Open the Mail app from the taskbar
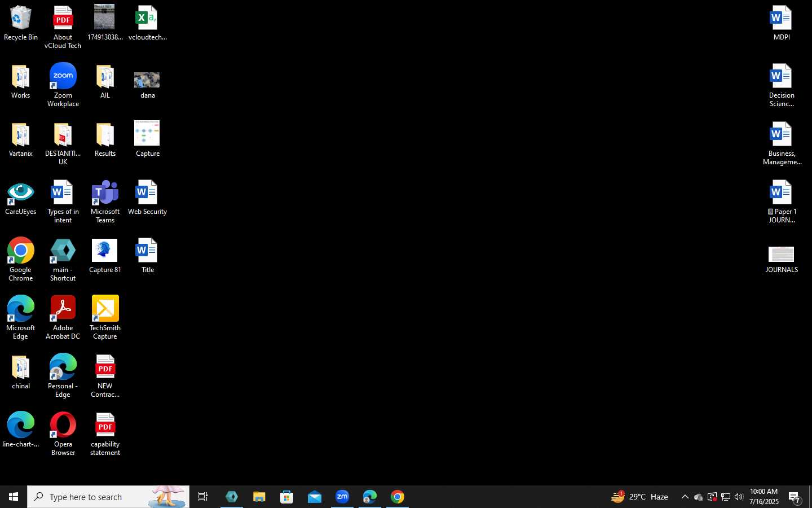This screenshot has width=812, height=508. pyautogui.click(x=314, y=497)
